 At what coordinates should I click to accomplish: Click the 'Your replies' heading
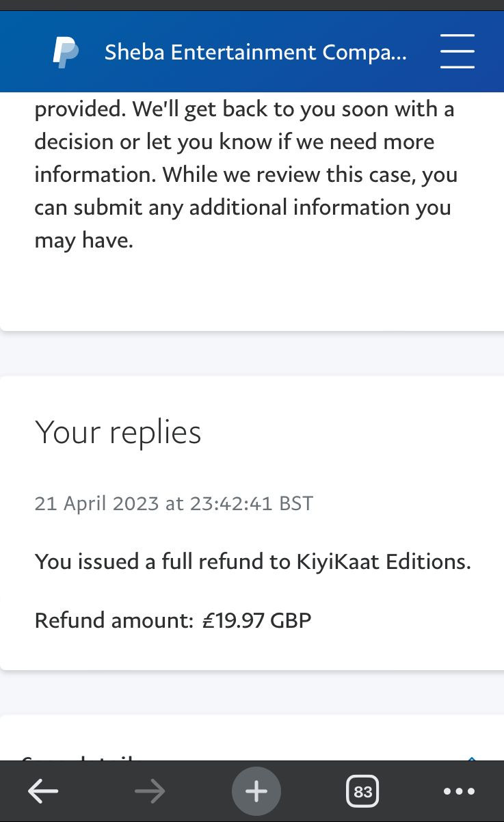click(118, 432)
